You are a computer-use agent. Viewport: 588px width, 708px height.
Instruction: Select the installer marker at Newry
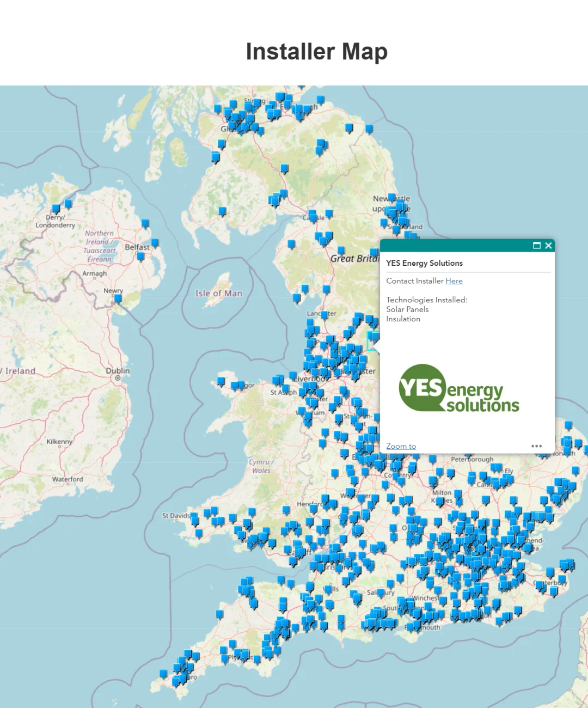(x=118, y=298)
